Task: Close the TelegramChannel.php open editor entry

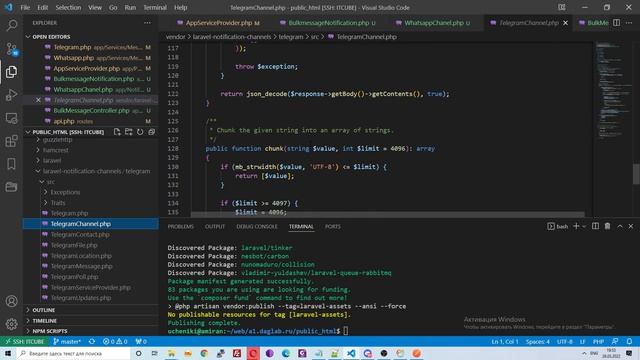Action: coord(38,100)
